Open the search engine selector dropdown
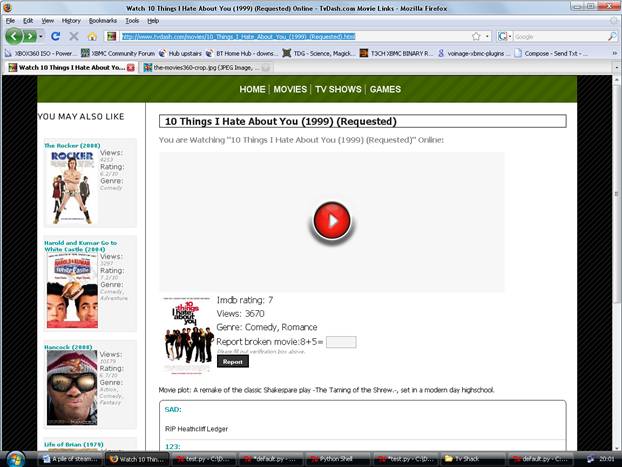Screen dimensions: 622x467 pyautogui.click(x=504, y=37)
